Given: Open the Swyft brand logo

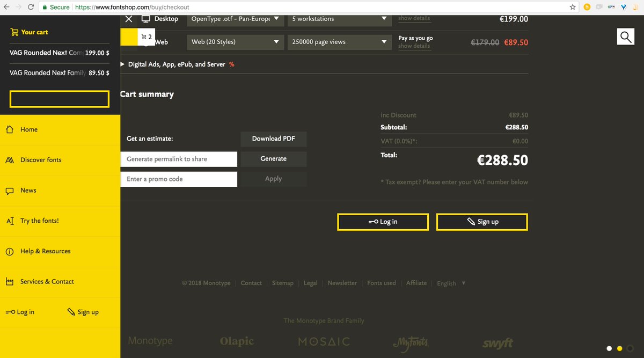Looking at the screenshot, I should coord(497,342).
